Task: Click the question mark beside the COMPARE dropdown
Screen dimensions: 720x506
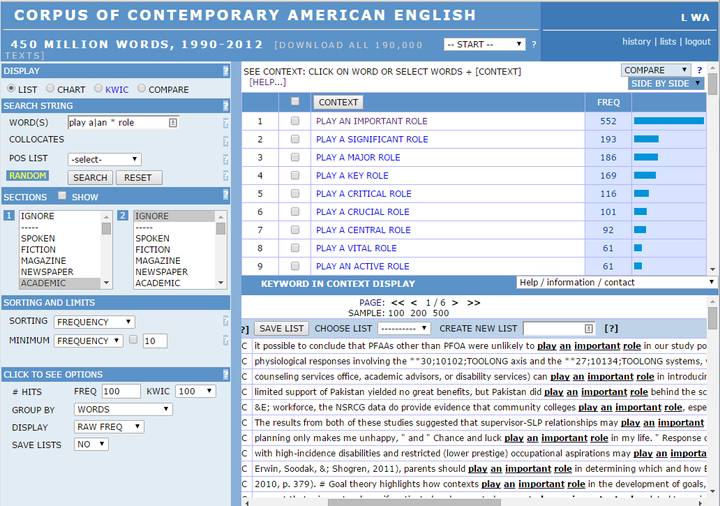Action: point(699,70)
